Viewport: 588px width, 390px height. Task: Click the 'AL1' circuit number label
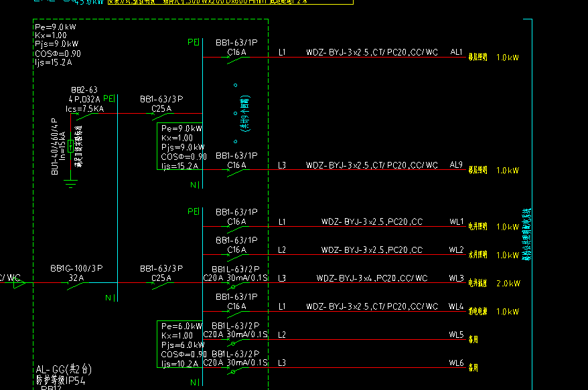point(456,52)
